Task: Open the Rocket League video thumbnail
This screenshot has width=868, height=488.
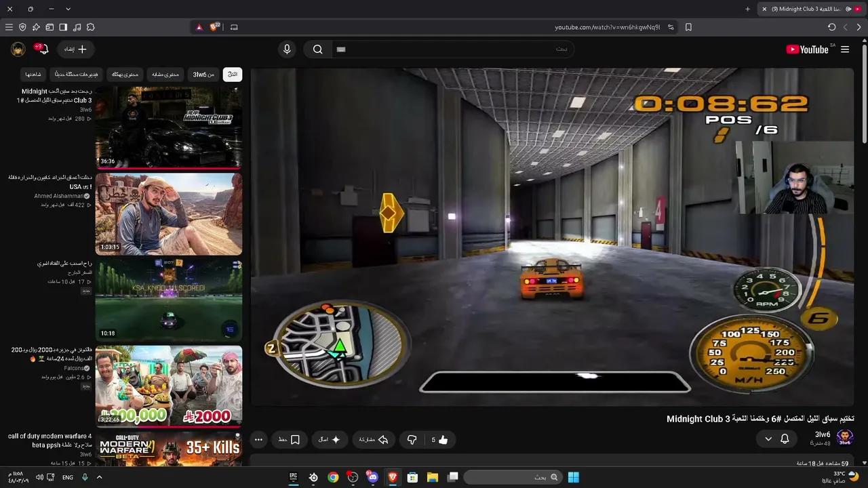Action: coord(169,299)
